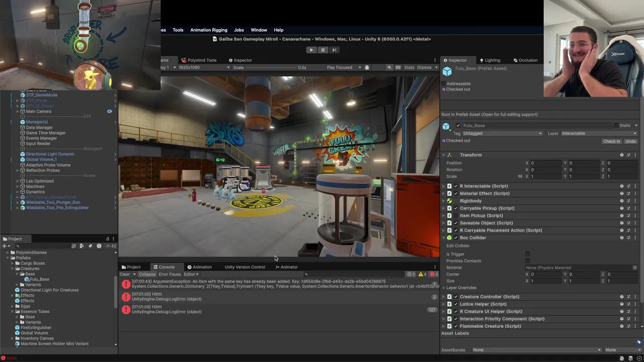Toggle the Is Trigger checkbox

tap(527, 254)
